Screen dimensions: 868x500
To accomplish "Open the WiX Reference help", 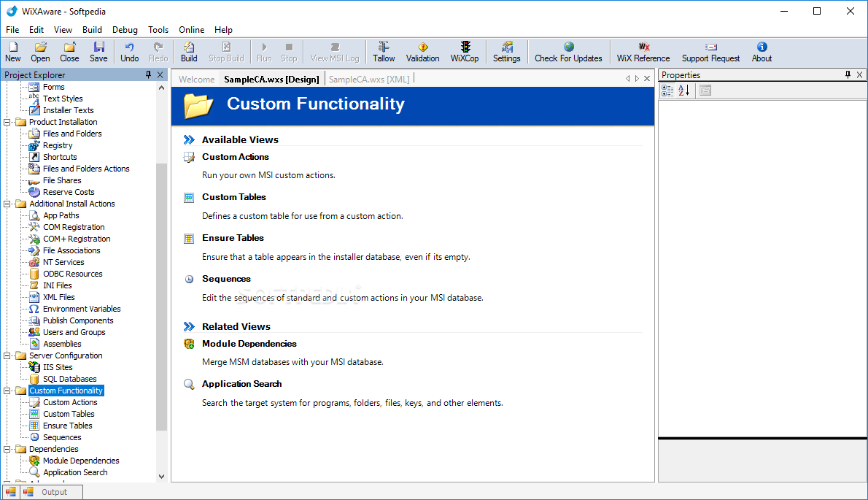I will [x=643, y=52].
